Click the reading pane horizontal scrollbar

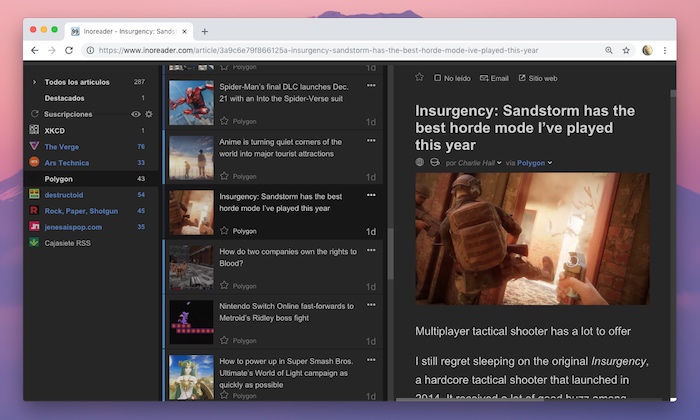pyautogui.click(x=469, y=399)
